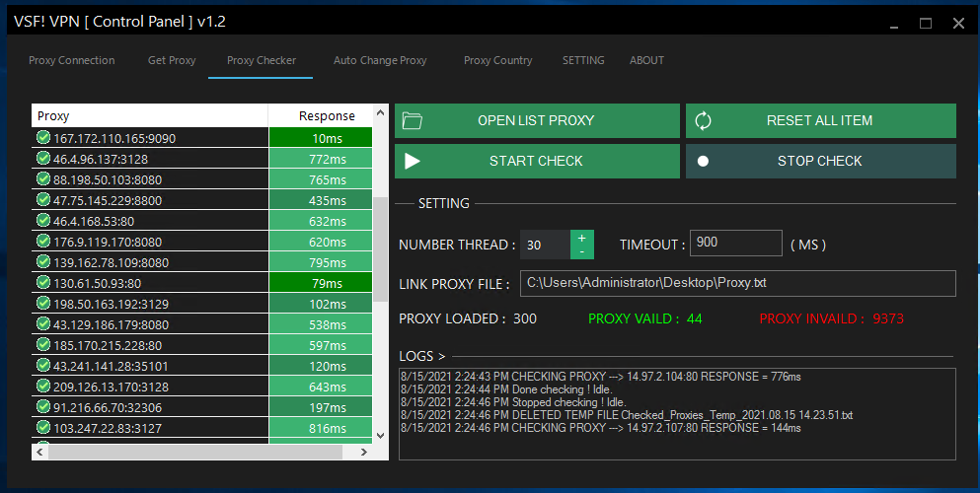This screenshot has height=493, width=980.
Task: Select proxy row 91.216.66.70:32306
Action: (202, 407)
